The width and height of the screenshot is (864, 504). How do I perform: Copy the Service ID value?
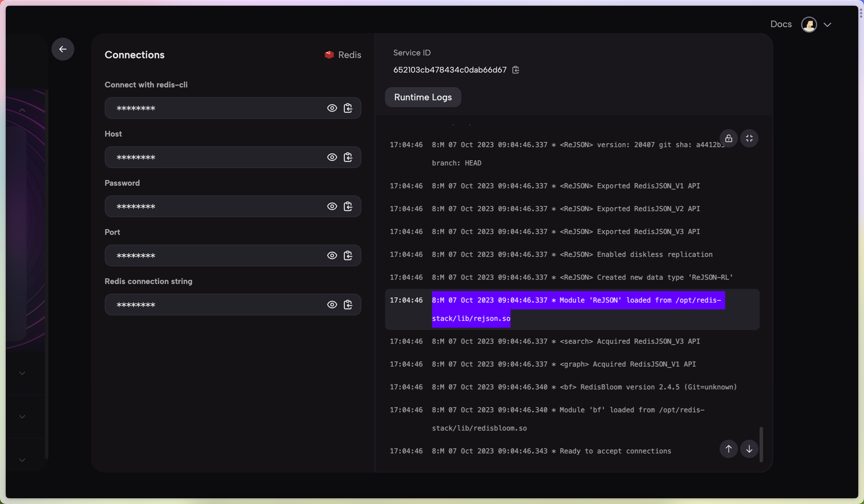coord(516,70)
